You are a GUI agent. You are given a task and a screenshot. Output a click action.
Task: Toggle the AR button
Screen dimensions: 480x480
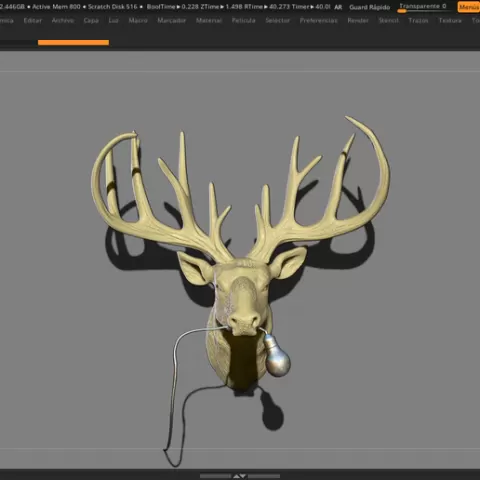click(338, 7)
